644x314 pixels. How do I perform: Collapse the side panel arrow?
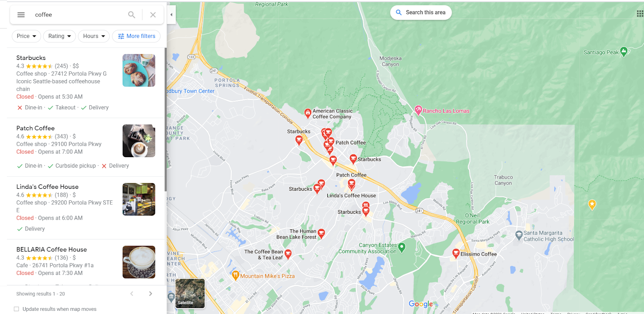click(171, 15)
